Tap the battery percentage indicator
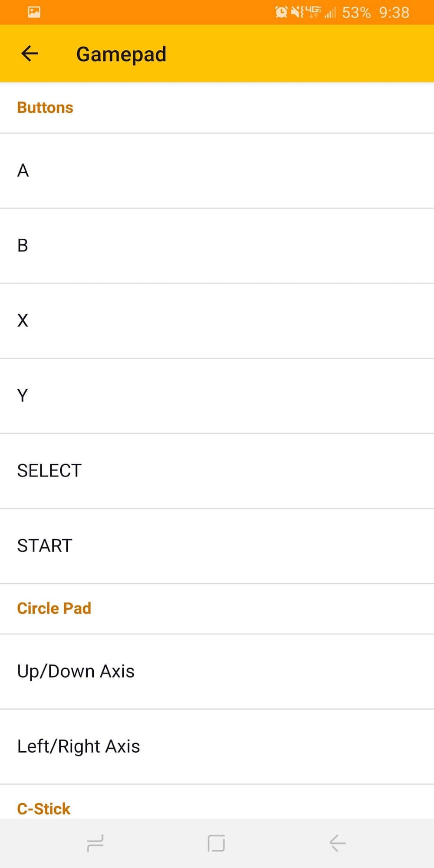434x868 pixels. (x=356, y=13)
